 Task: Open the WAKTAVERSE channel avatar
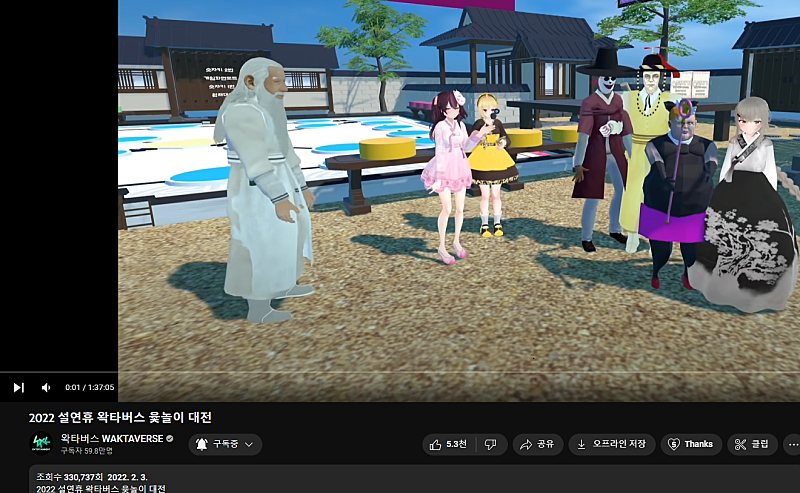41,443
